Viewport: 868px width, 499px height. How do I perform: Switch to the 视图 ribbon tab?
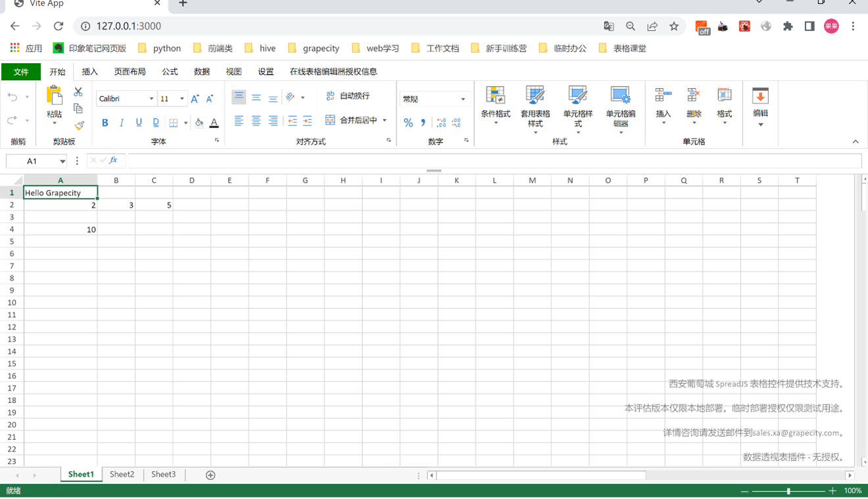[x=233, y=72]
